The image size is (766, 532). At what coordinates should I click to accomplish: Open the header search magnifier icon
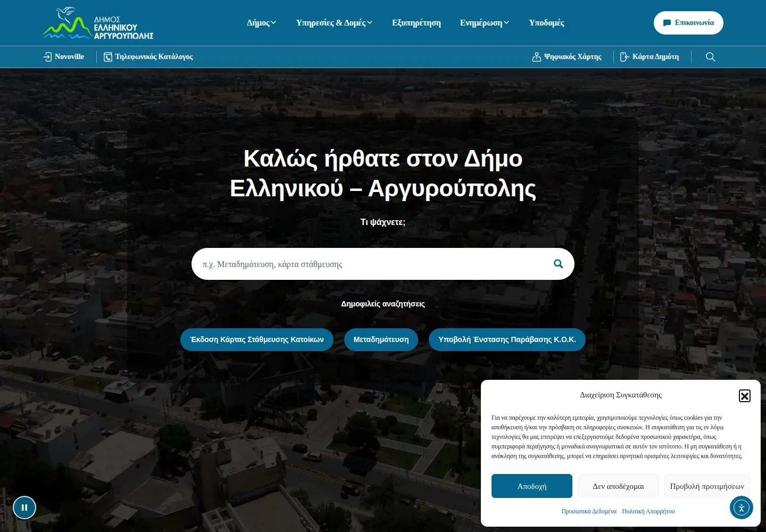[x=710, y=57]
